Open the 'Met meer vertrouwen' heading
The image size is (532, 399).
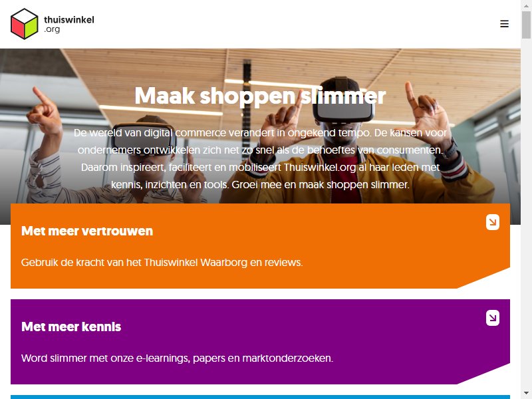point(87,231)
